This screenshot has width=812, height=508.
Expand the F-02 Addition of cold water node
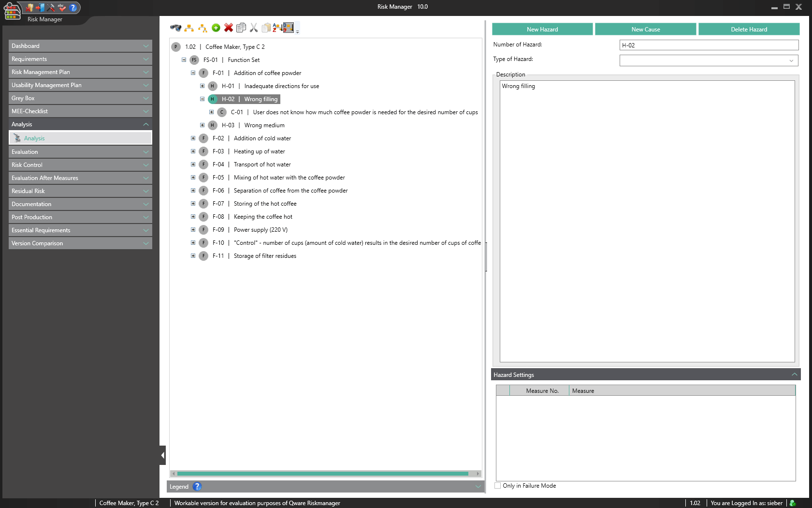[x=193, y=138]
